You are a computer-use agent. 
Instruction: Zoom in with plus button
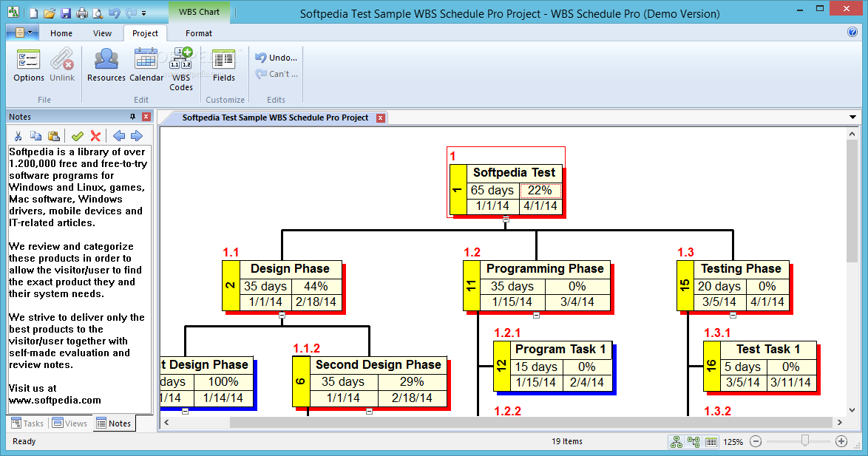[x=841, y=441]
